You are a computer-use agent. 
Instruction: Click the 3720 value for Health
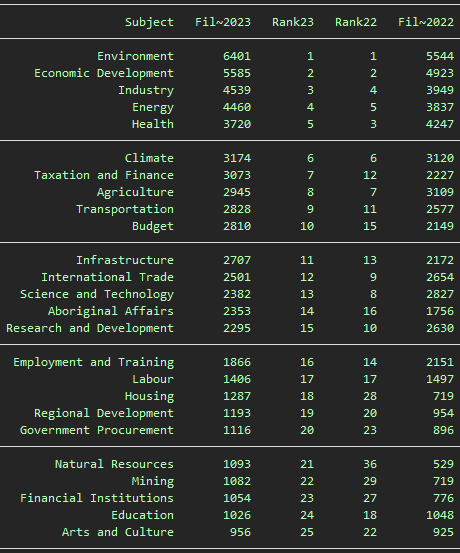237,124
